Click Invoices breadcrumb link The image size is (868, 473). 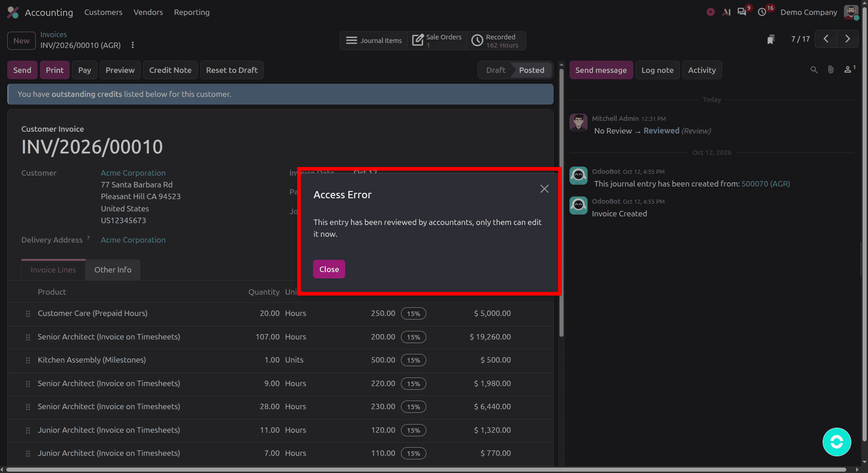point(53,34)
